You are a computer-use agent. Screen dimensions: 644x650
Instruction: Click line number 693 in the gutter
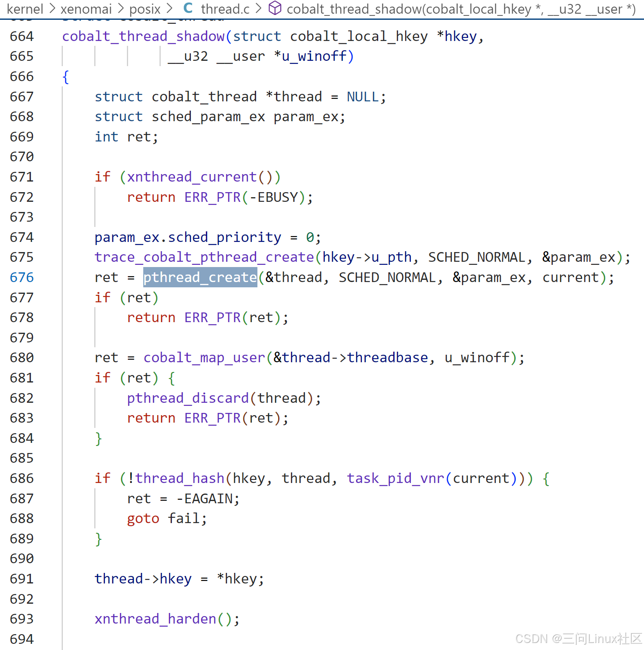pyautogui.click(x=22, y=619)
